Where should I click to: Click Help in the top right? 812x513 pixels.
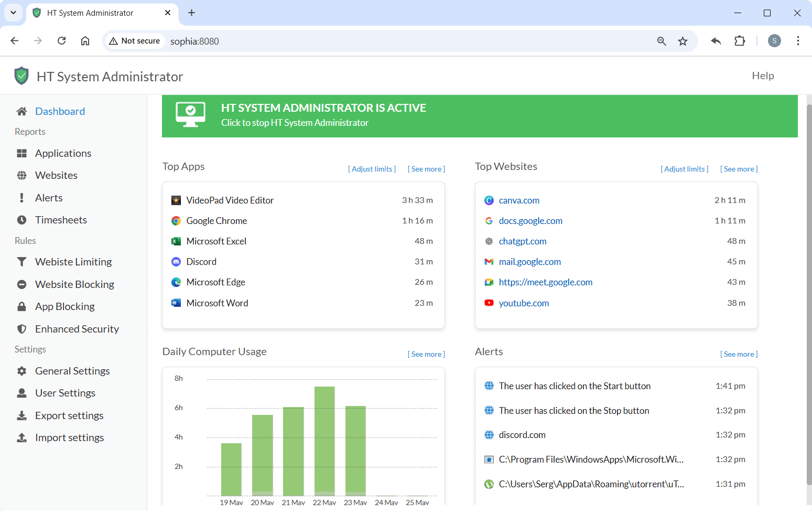pos(763,76)
